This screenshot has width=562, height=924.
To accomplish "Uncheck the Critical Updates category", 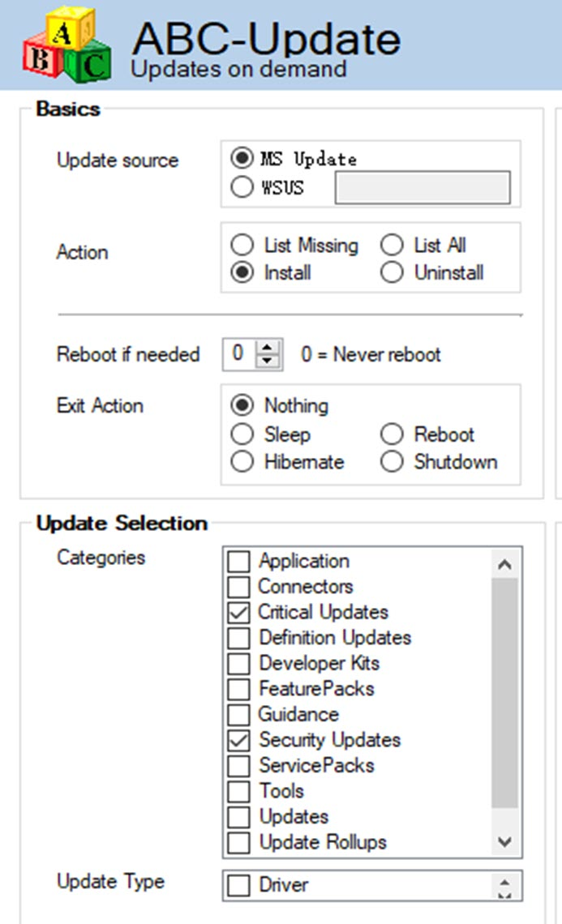I will (238, 612).
